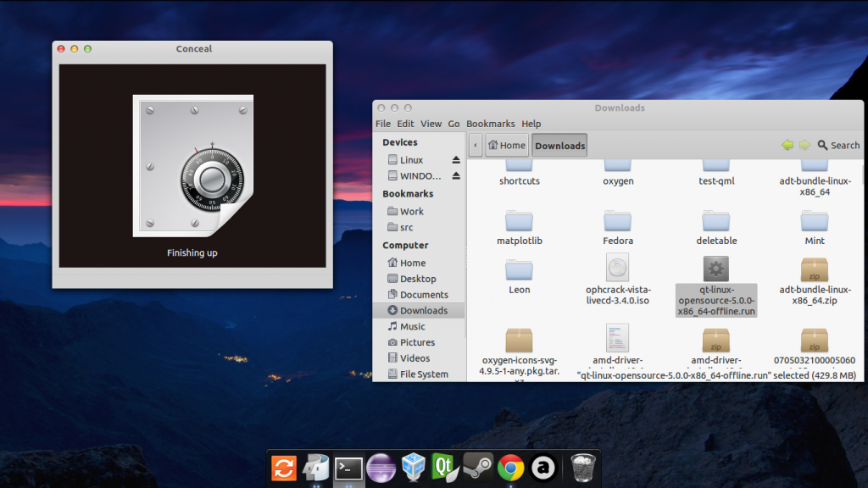Viewport: 868px width, 488px height.
Task: Open VirtualBox from the dock
Action: click(414, 466)
